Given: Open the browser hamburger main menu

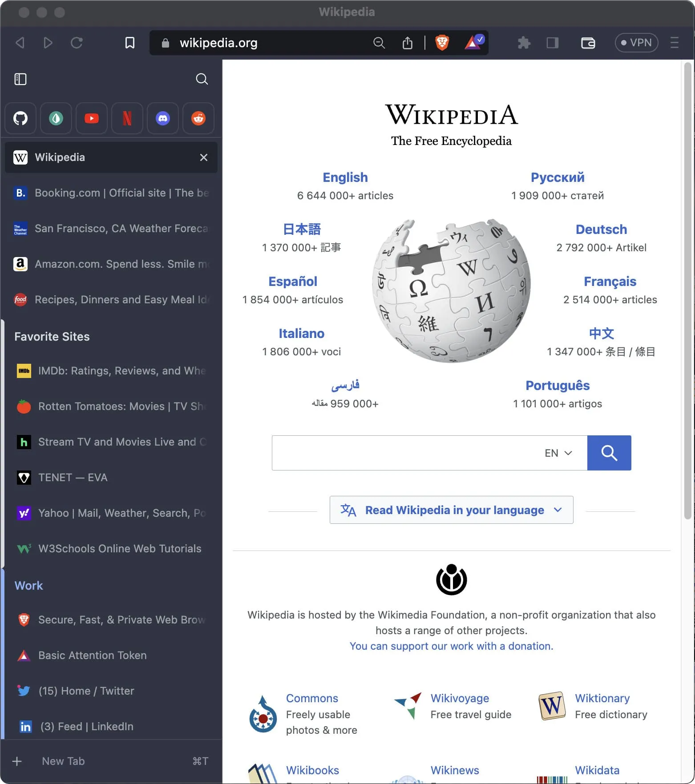Looking at the screenshot, I should tap(674, 43).
